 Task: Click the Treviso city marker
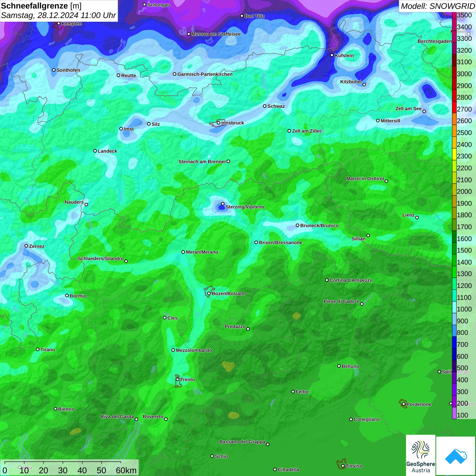[343, 466]
